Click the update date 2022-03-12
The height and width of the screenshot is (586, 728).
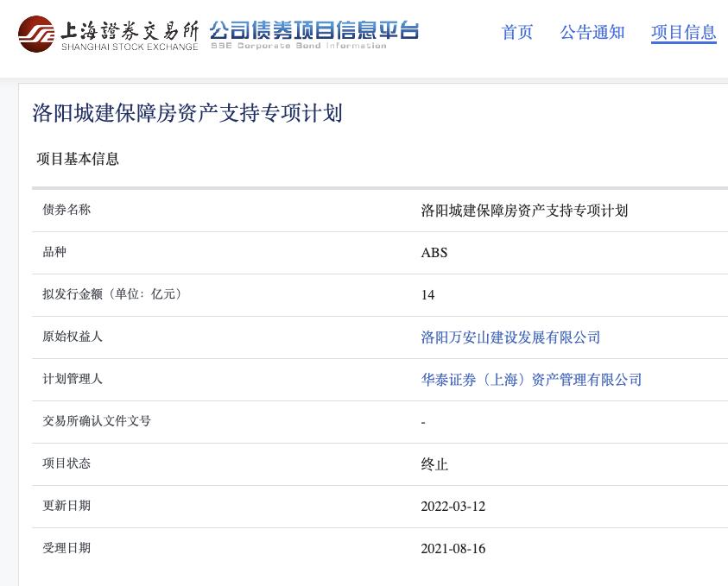[x=453, y=507]
